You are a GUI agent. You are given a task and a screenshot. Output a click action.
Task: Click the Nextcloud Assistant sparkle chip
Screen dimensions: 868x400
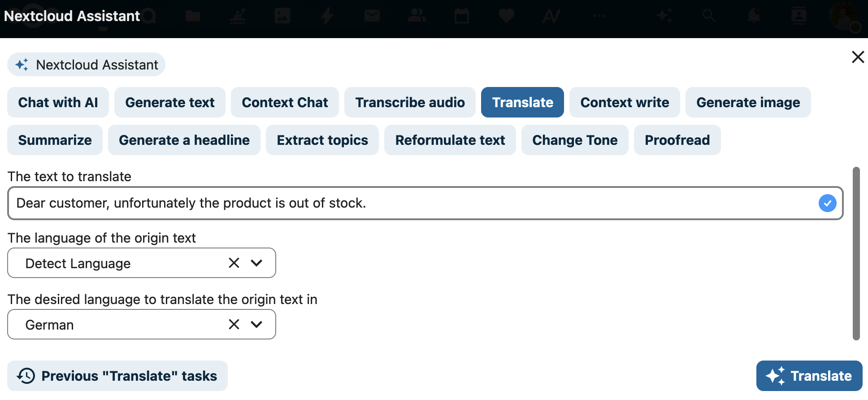tap(86, 65)
